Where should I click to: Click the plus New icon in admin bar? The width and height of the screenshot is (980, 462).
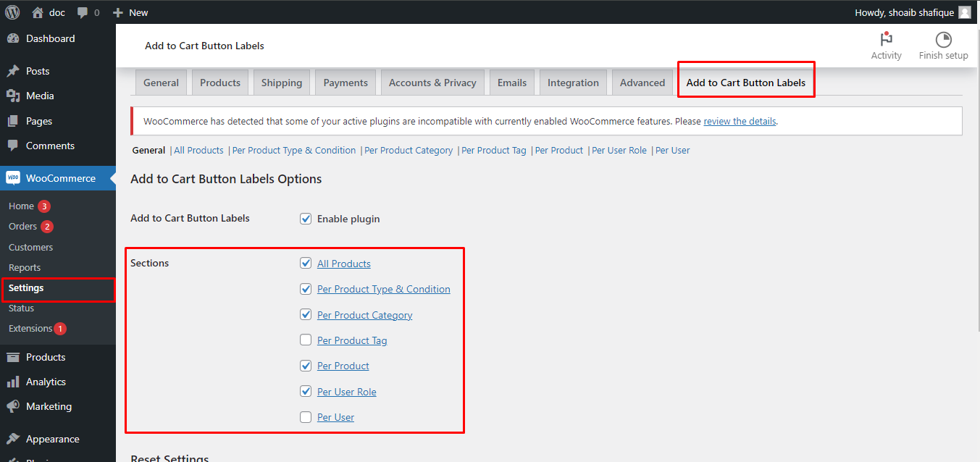118,12
